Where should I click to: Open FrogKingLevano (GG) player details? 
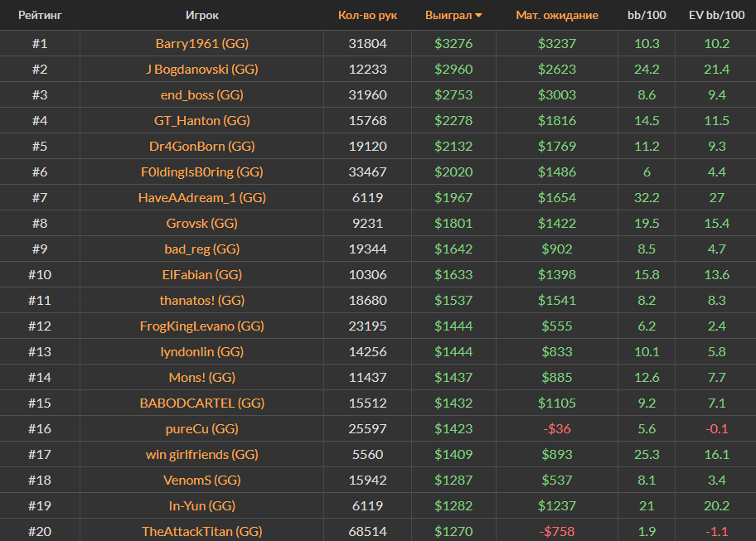(202, 326)
